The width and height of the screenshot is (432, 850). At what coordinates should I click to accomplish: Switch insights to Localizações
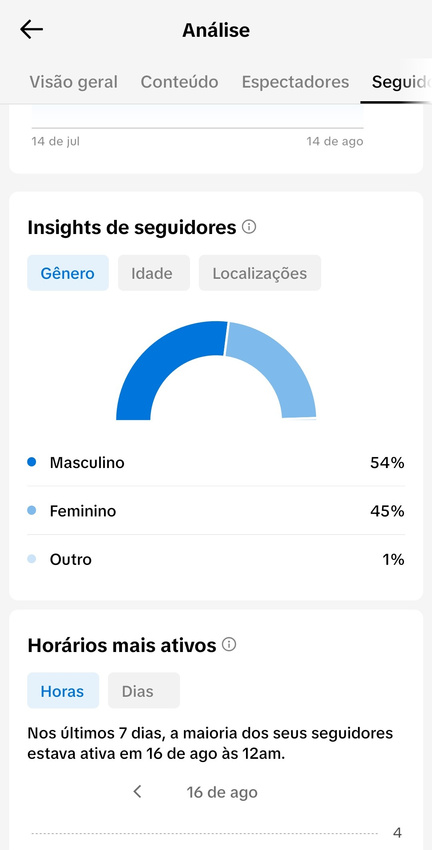point(260,273)
